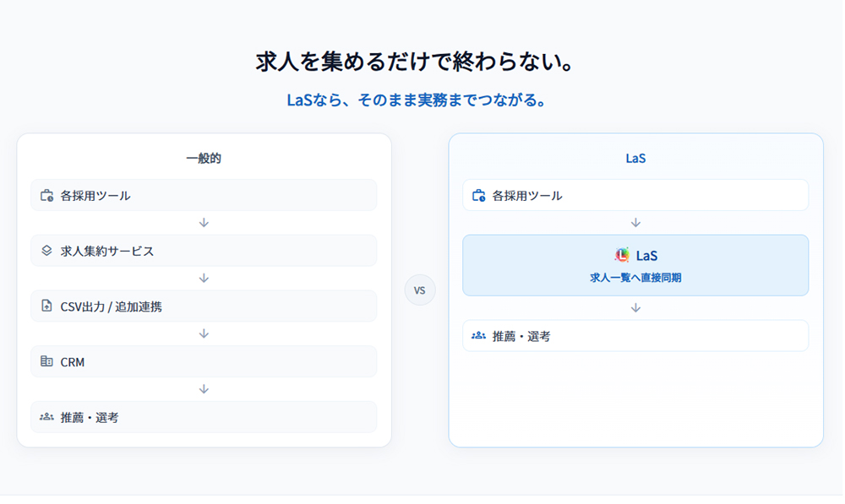
Task: Click the briefcase icon in LaS card 各採用ツール row
Action: pos(478,196)
